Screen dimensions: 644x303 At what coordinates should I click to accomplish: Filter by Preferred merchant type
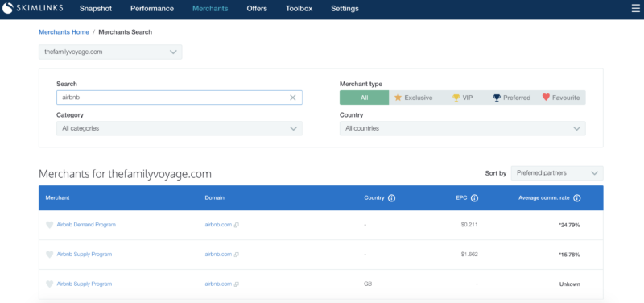[512, 98]
